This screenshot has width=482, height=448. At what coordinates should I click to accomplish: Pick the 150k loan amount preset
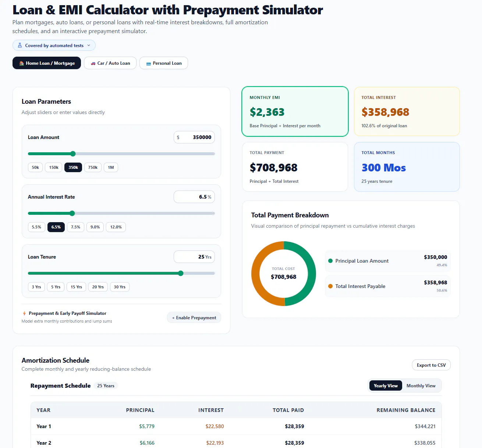click(54, 167)
